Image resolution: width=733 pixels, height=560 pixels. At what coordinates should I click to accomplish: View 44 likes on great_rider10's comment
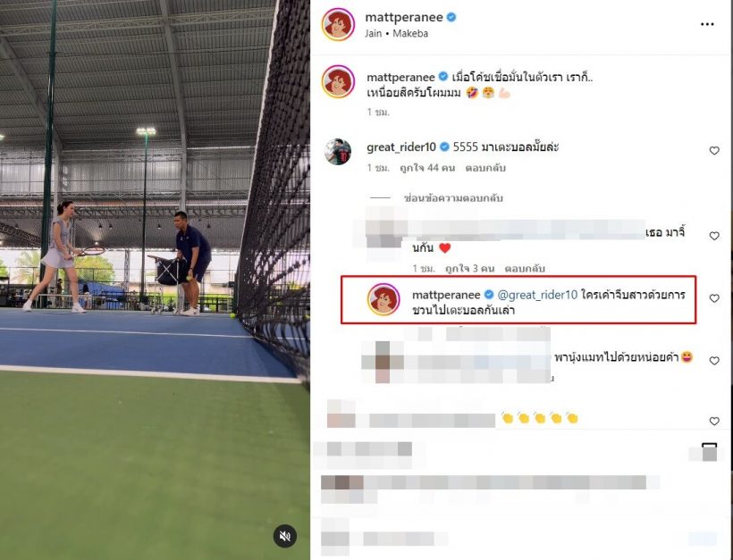click(426, 168)
